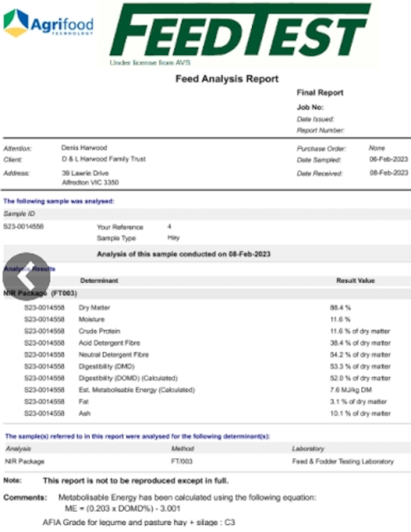Click the 'Sample ID' header
Image resolution: width=411 pixels, height=532 pixels.
coord(19,214)
